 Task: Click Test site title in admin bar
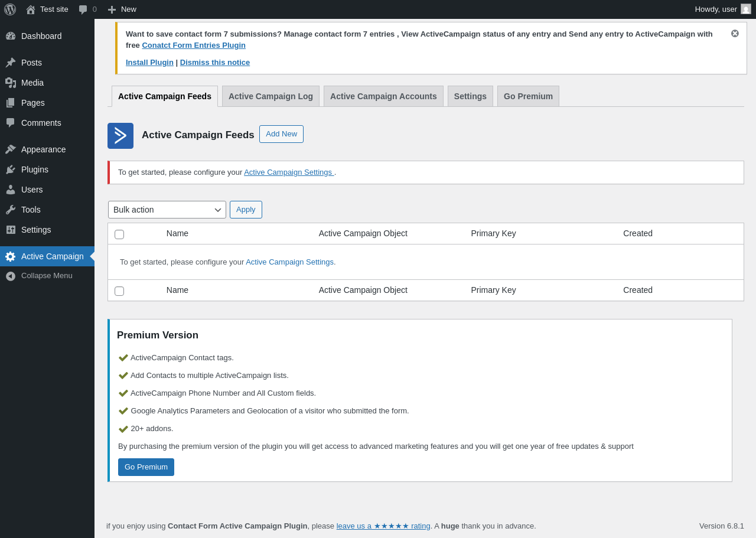54,9
